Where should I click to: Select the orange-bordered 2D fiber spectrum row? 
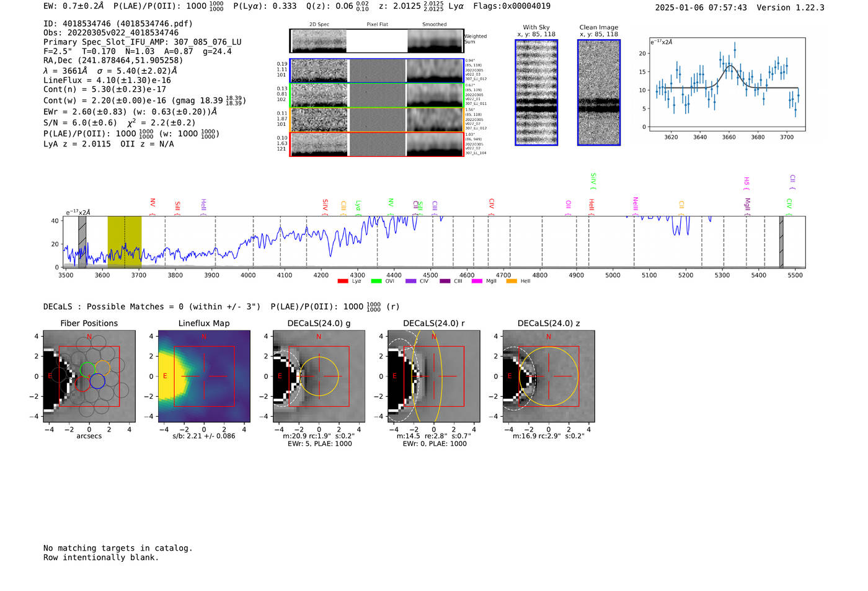[x=376, y=120]
